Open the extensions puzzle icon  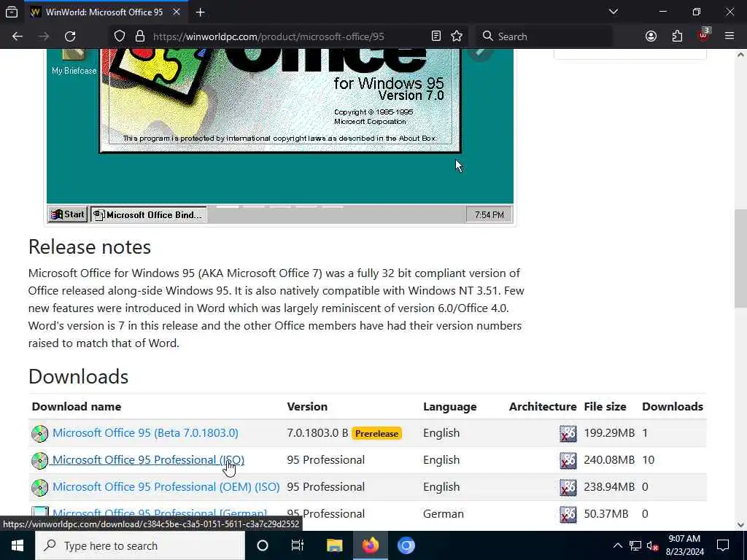pyautogui.click(x=677, y=36)
